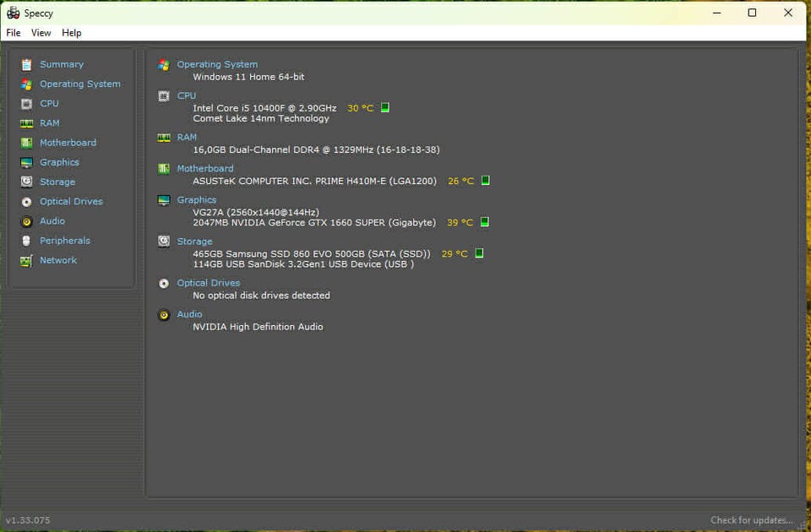The image size is (811, 532).
Task: Click the Motherboard heading in summary panel
Action: click(x=205, y=169)
